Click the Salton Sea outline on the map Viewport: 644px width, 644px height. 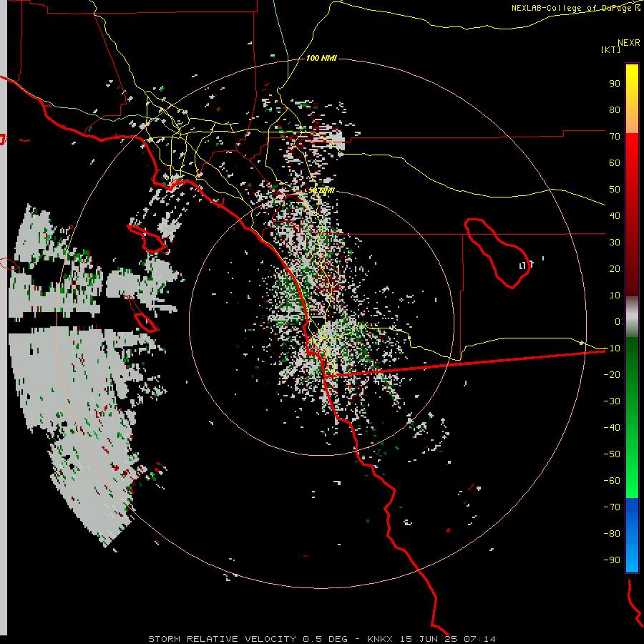click(x=497, y=253)
